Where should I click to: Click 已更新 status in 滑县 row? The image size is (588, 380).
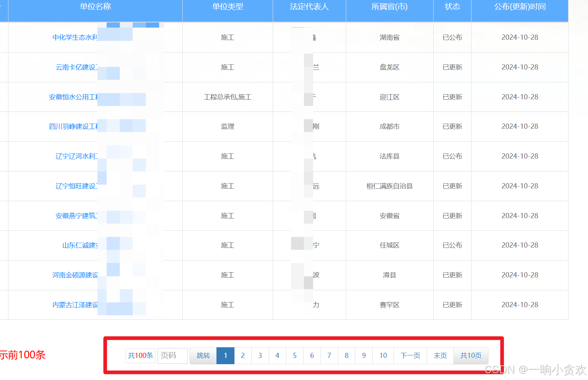coord(452,275)
